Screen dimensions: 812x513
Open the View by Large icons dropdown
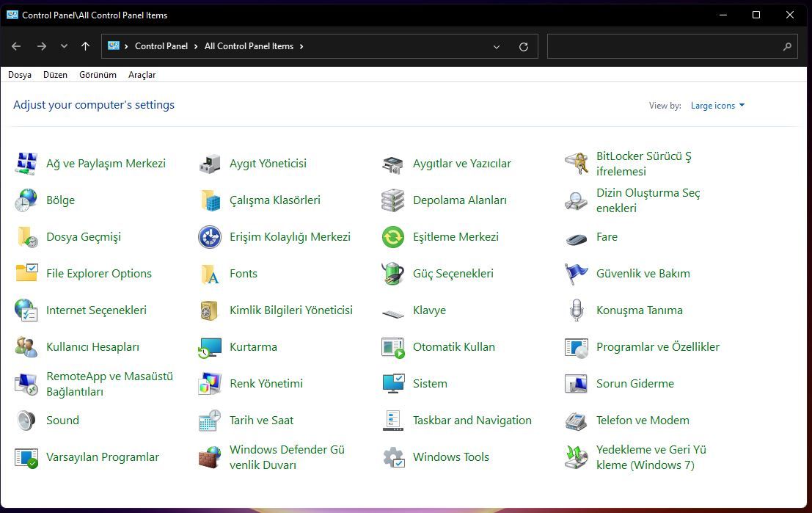(718, 105)
